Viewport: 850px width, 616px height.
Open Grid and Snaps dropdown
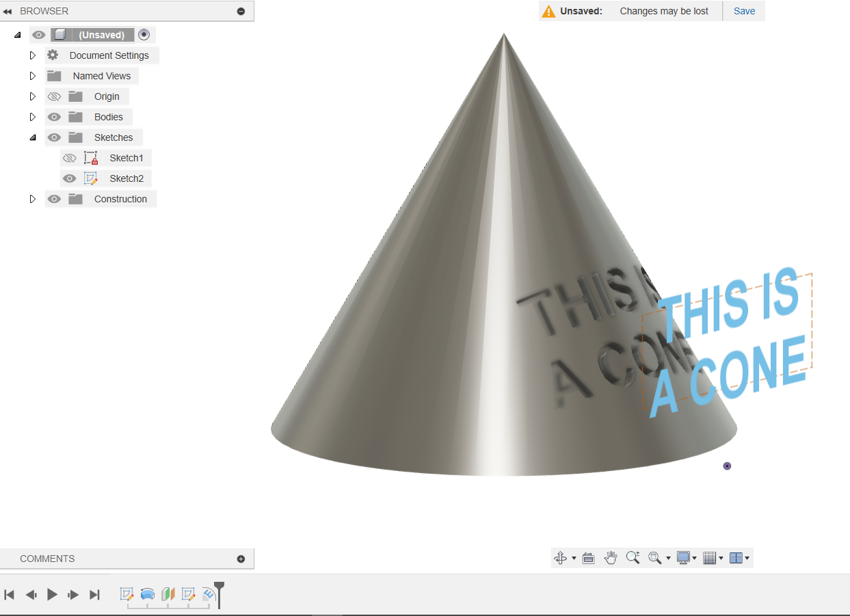[x=713, y=558]
